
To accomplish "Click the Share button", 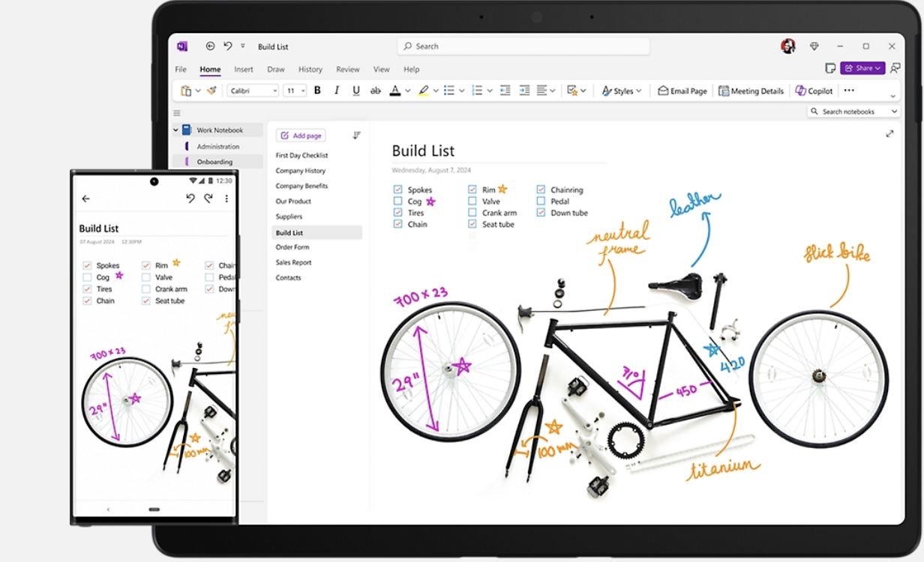I will pyautogui.click(x=862, y=68).
